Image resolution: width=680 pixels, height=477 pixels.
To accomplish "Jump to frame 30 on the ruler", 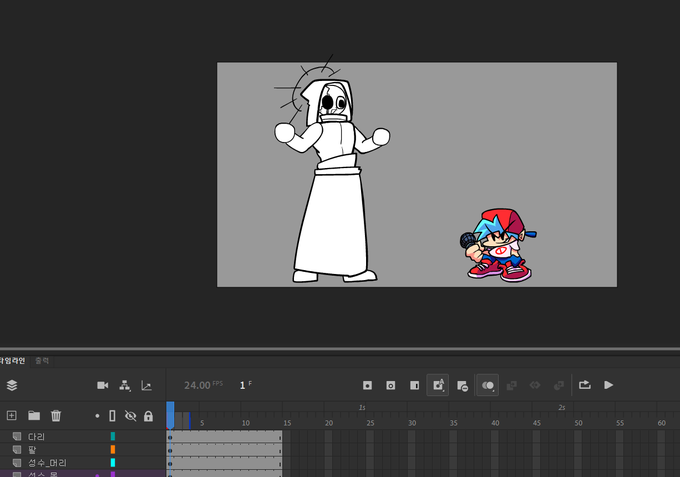I will click(412, 423).
